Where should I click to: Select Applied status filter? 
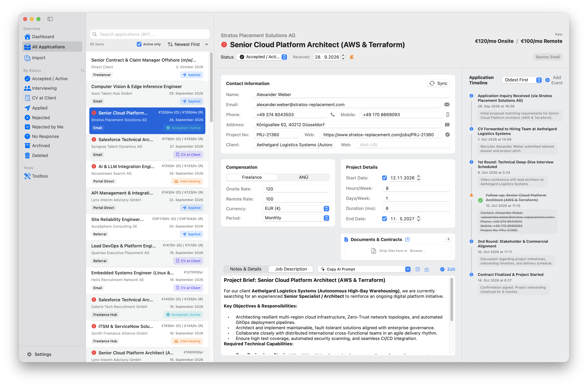click(52, 108)
